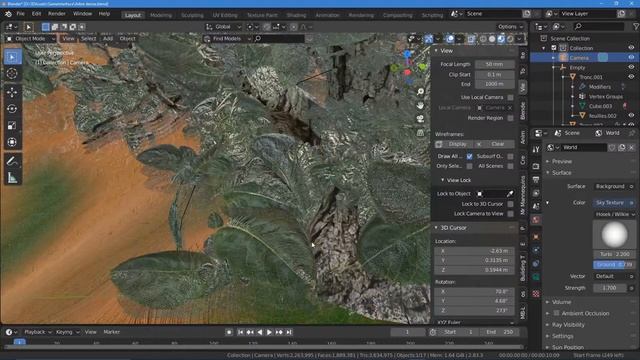640x360 pixels.
Task: Open the Add menu in viewport header
Action: pos(108,39)
